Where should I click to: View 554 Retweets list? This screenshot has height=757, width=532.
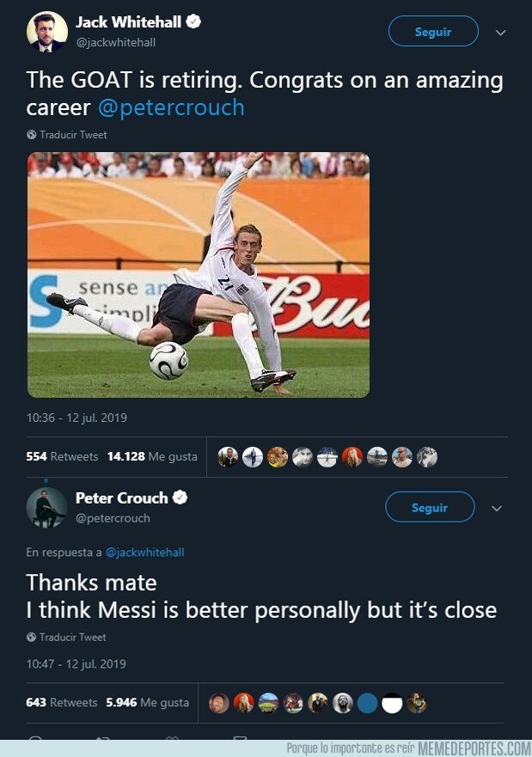click(x=62, y=456)
